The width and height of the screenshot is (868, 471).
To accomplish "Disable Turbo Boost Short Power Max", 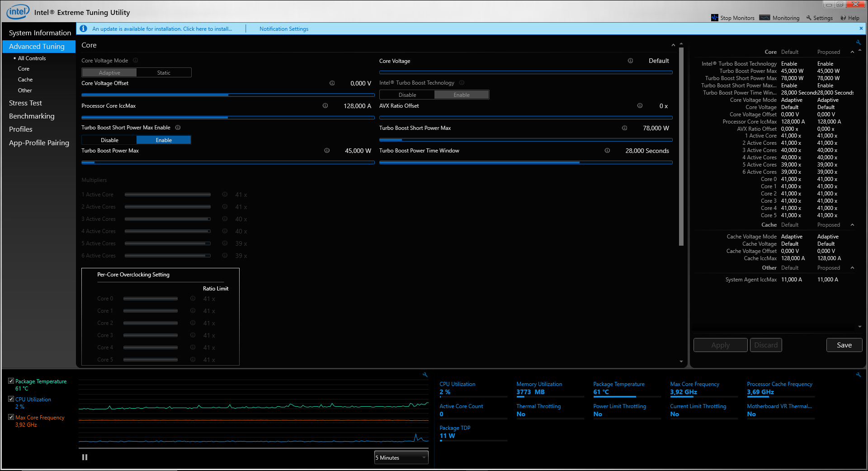I will point(109,140).
